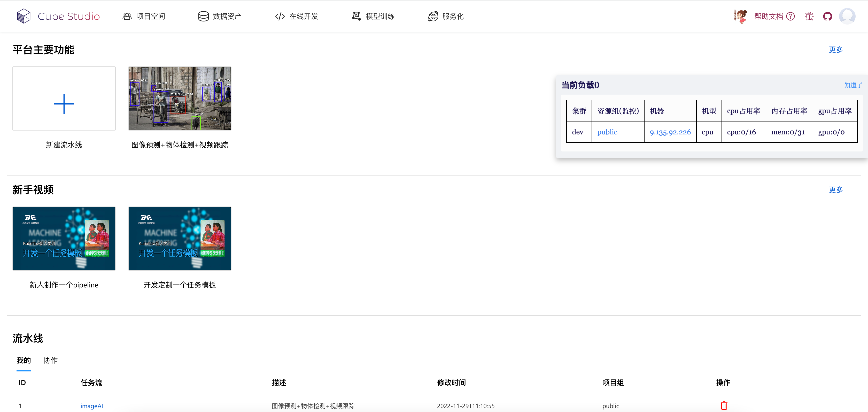Open machine IP 9.135.92.226 link
This screenshot has height=412, width=868.
670,132
